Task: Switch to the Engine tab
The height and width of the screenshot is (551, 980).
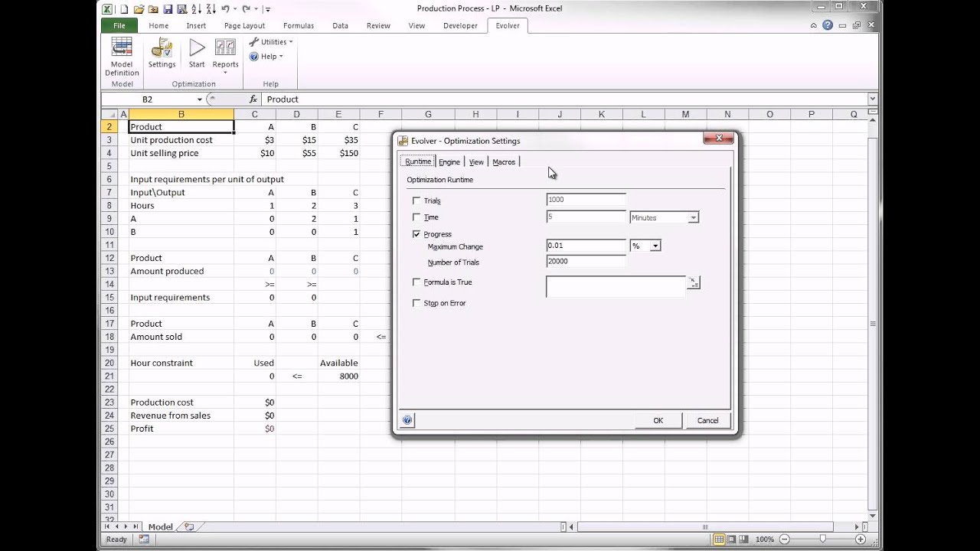Action: [449, 161]
